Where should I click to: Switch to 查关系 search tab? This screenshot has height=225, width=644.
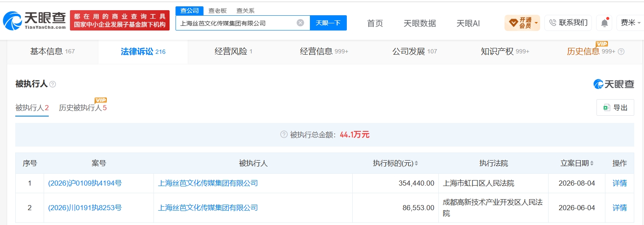click(x=245, y=11)
